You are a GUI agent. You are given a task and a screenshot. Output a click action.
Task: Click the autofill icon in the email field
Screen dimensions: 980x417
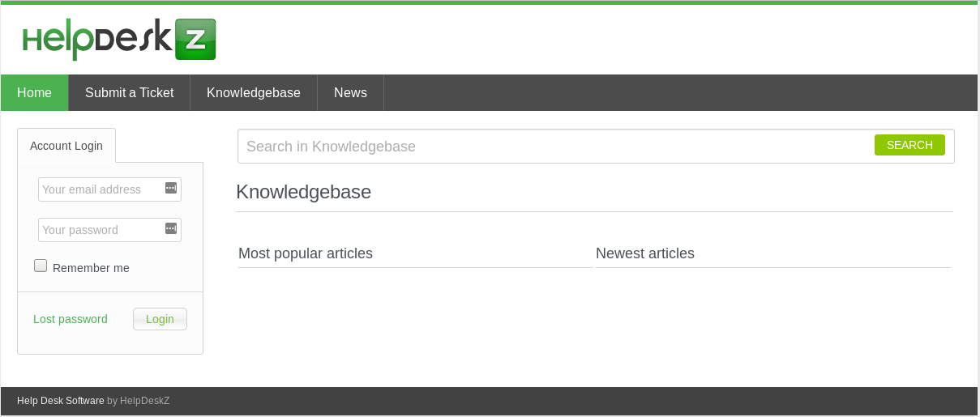[170, 188]
